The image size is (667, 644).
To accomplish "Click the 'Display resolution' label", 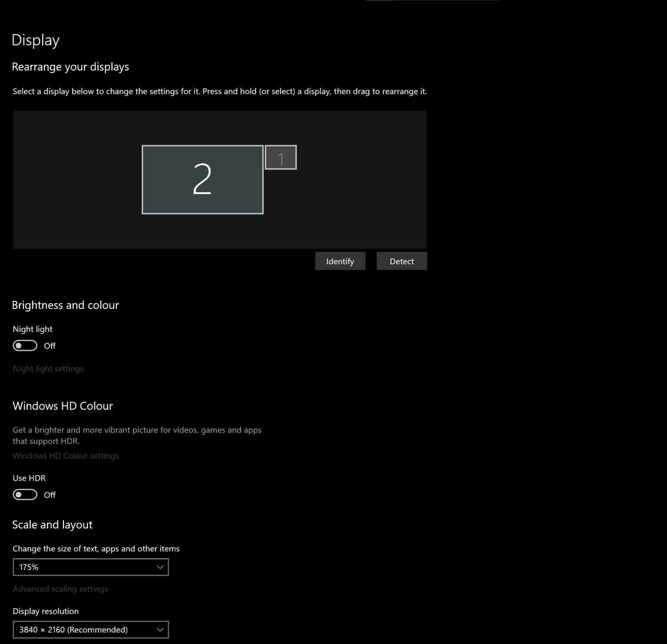I will [x=46, y=611].
